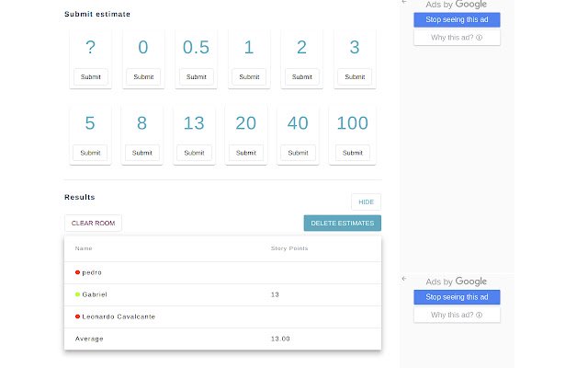Click the CLEAR ROOM button
Image resolution: width=588 pixels, height=368 pixels.
93,223
